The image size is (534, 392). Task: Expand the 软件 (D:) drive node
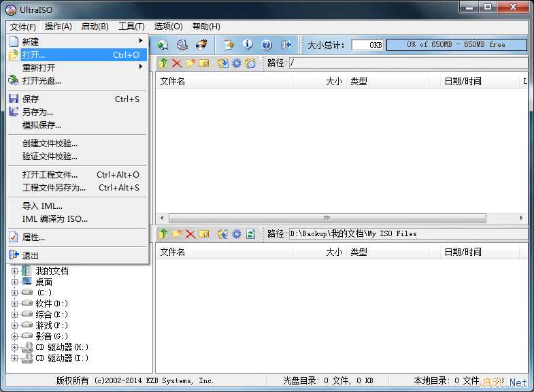[14, 304]
